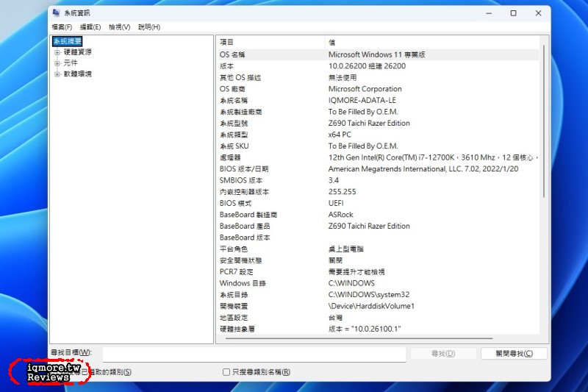Select the 系統型號 row label
This screenshot has height=392, width=588.
click(234, 124)
